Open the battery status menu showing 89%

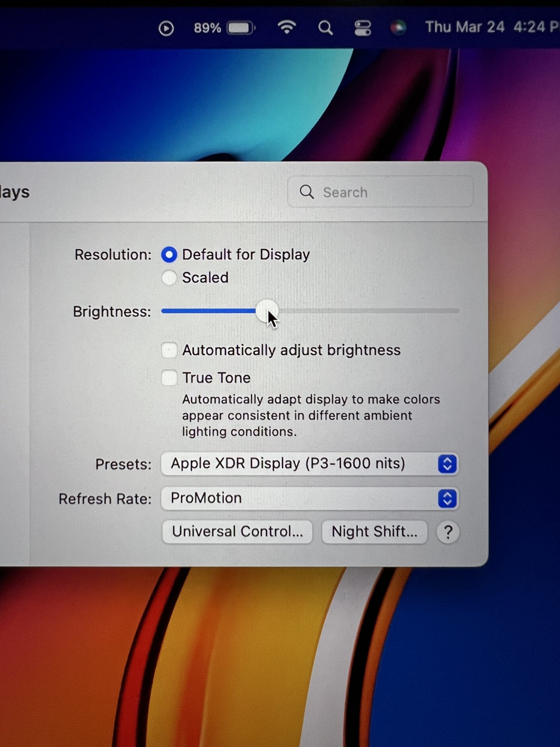click(x=224, y=28)
